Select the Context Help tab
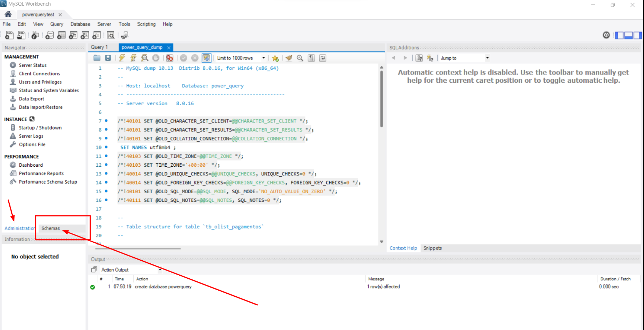644x330 pixels. pos(403,248)
